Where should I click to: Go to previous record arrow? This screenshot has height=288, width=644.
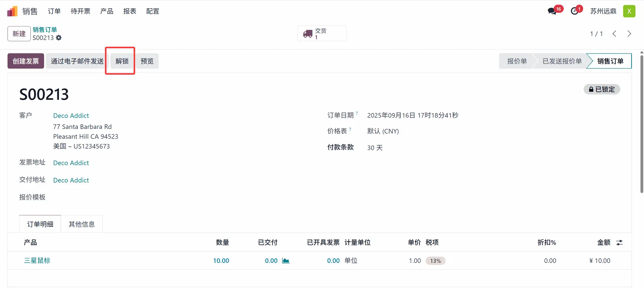coord(614,34)
